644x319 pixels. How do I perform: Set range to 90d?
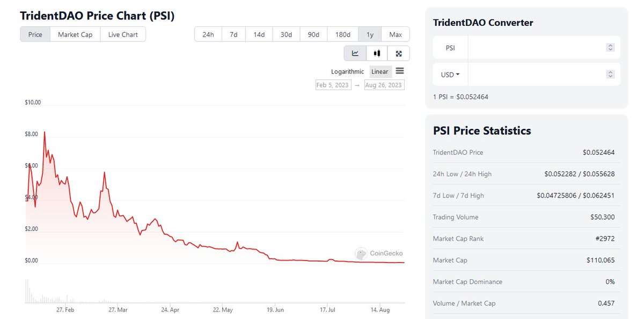coord(313,34)
